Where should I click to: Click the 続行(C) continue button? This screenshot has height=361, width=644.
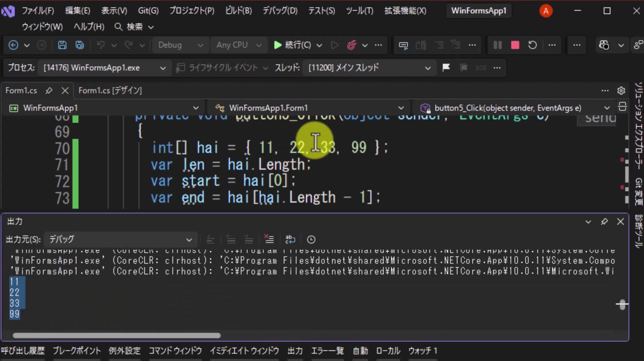click(293, 45)
